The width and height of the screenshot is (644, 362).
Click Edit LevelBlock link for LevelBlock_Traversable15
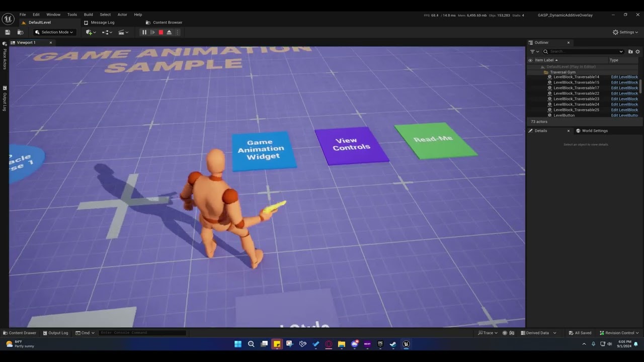624,82
